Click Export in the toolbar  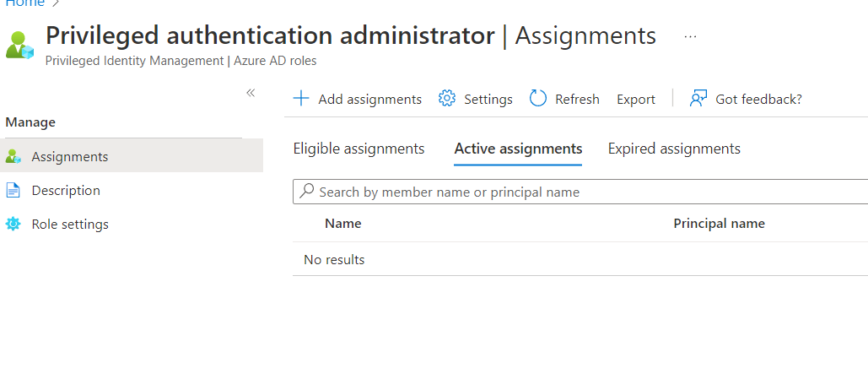tap(636, 100)
